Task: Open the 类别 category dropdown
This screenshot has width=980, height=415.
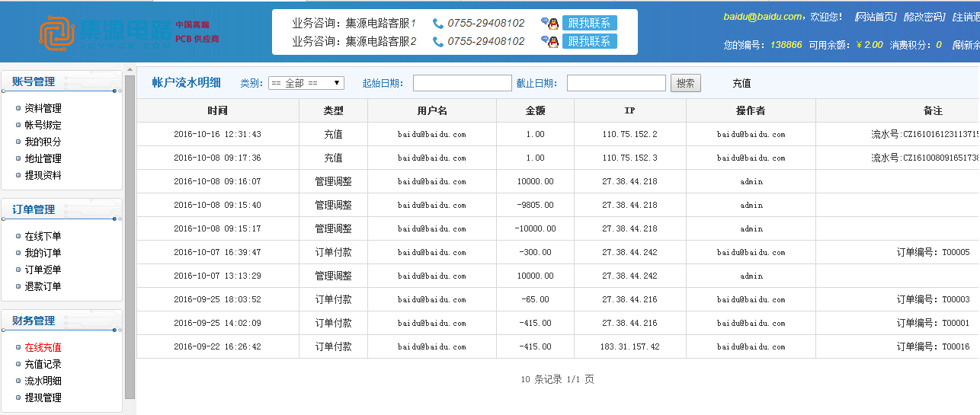Action: (x=306, y=83)
